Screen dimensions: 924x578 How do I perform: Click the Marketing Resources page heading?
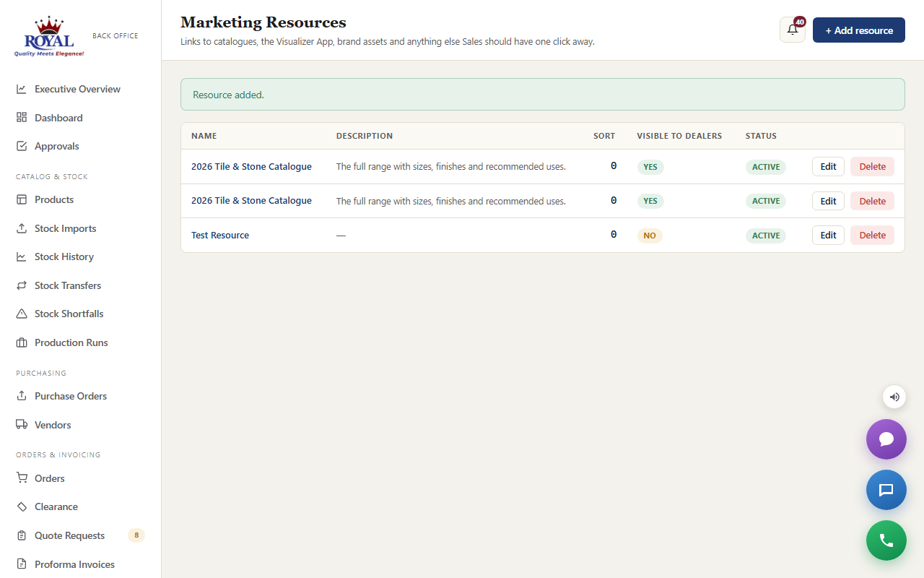pyautogui.click(x=263, y=22)
